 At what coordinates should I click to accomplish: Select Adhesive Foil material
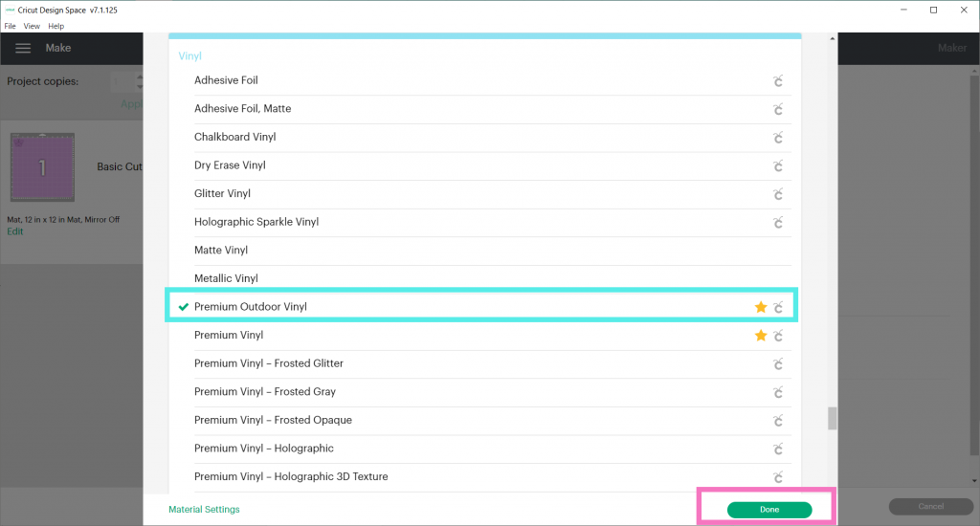(226, 80)
